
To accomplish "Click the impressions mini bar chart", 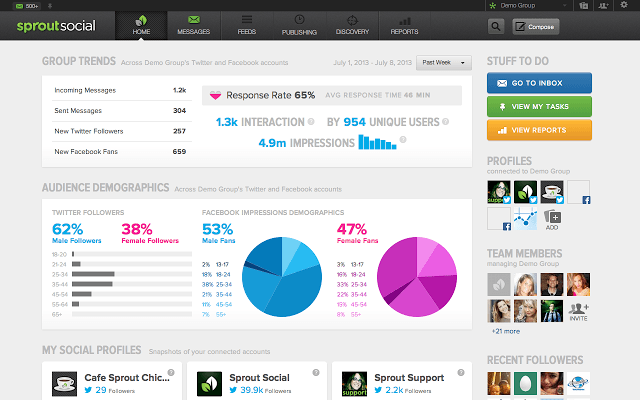I will pyautogui.click(x=377, y=142).
